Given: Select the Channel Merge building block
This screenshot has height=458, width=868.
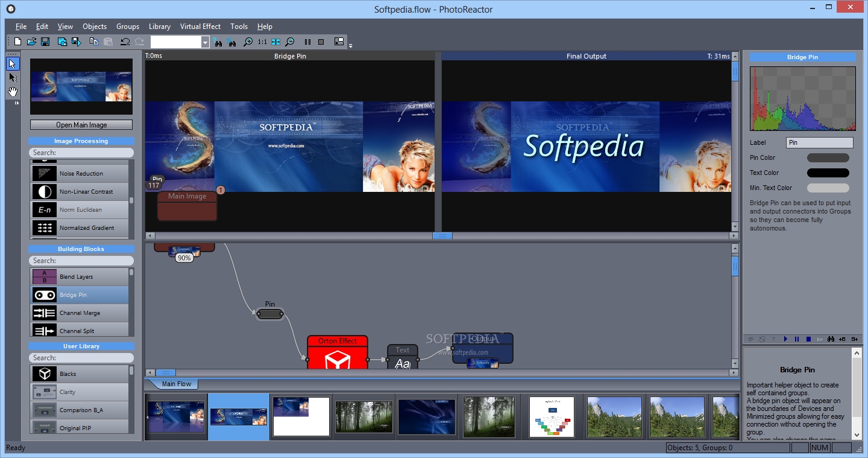Looking at the screenshot, I should click(x=80, y=313).
